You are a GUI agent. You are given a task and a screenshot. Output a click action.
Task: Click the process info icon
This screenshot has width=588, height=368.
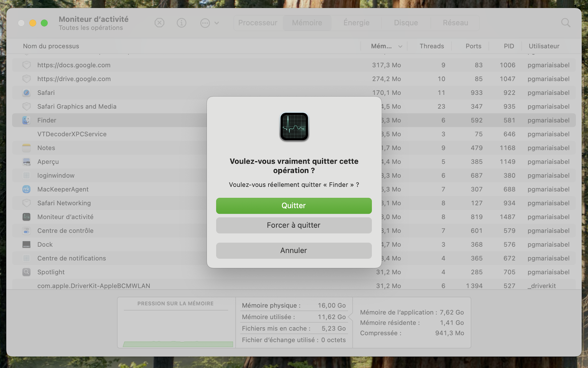(182, 23)
